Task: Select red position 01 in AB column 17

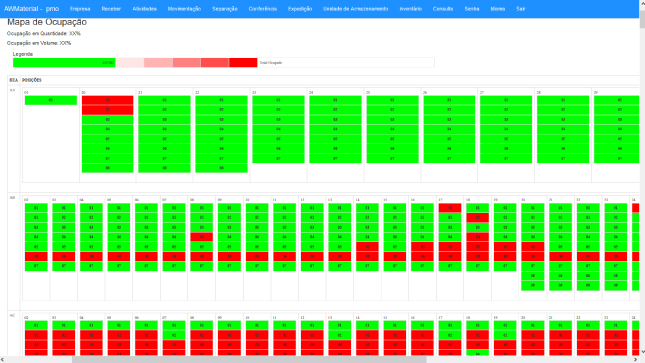Action: click(450, 208)
